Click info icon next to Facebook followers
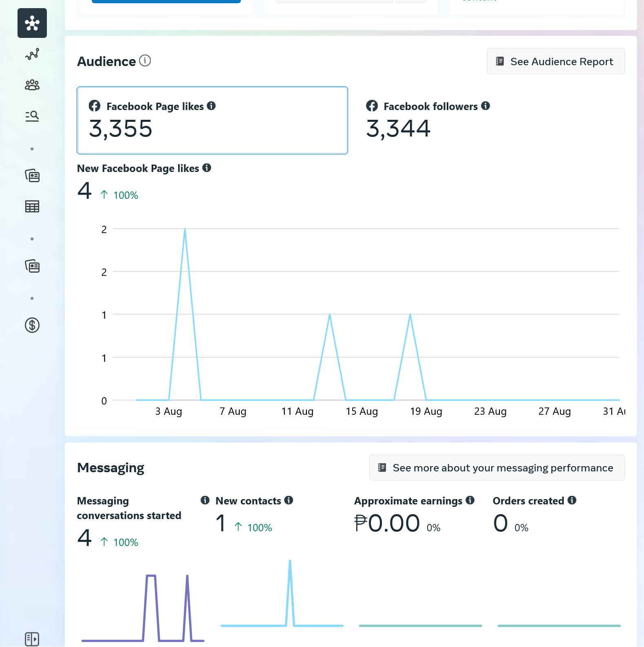The width and height of the screenshot is (644, 647). tap(485, 106)
